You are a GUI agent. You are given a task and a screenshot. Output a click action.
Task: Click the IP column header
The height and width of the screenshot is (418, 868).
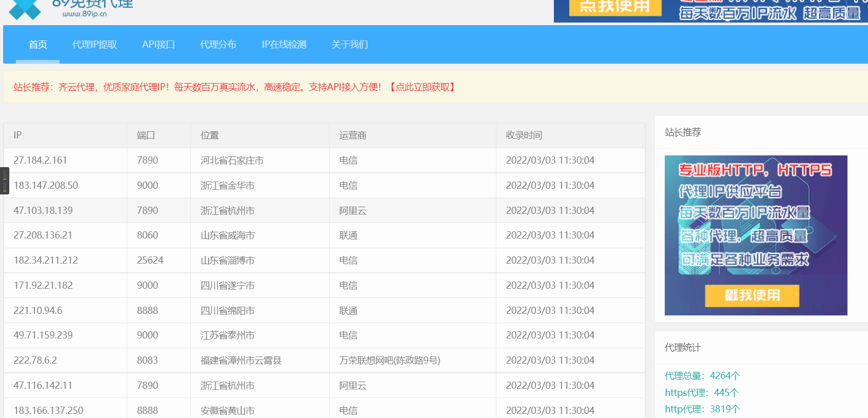(x=17, y=135)
